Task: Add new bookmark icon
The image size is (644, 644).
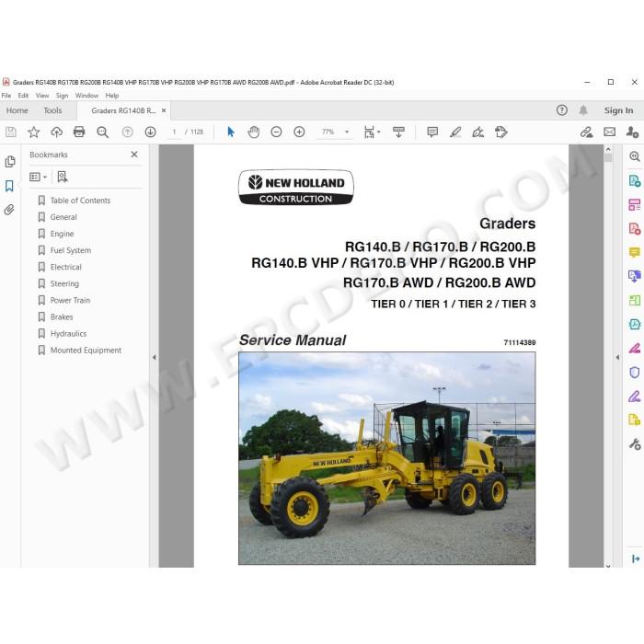Action: (63, 177)
